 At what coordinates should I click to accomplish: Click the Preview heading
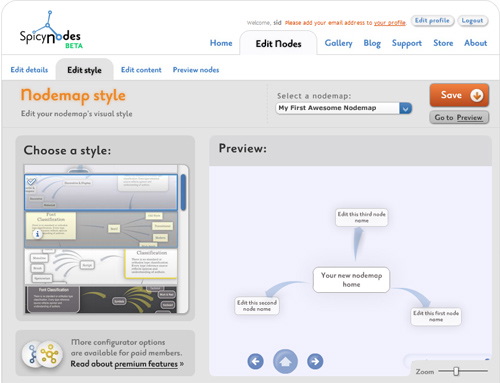[x=243, y=148]
